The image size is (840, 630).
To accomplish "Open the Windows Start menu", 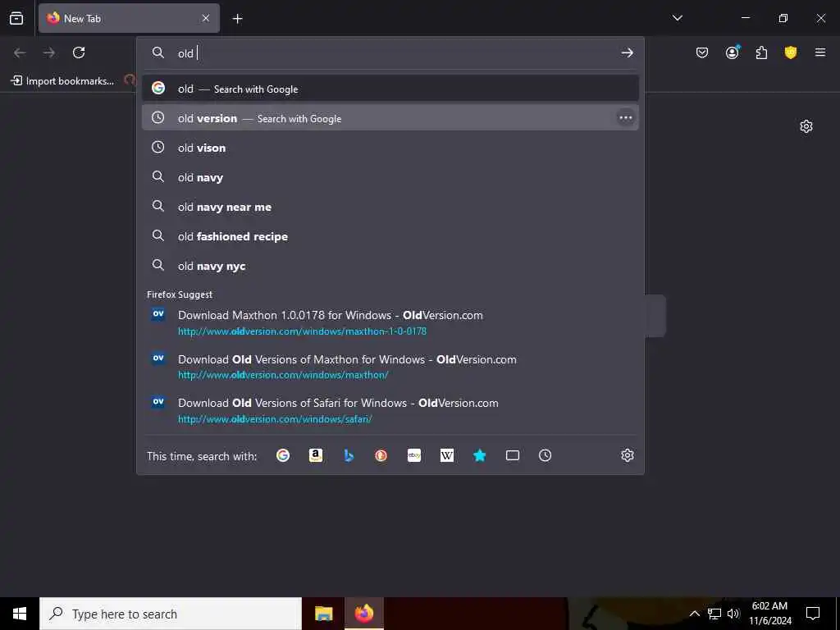I will pyautogui.click(x=20, y=614).
